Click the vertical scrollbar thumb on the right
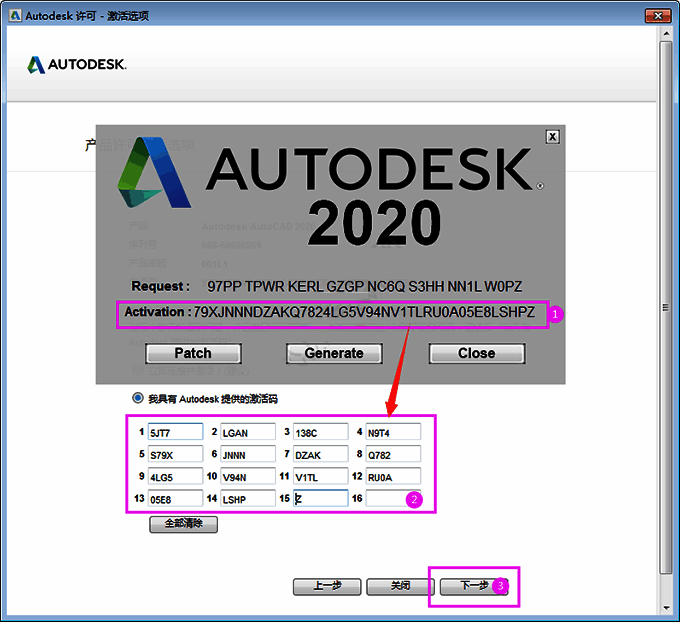Image resolution: width=680 pixels, height=622 pixels. pyautogui.click(x=667, y=308)
